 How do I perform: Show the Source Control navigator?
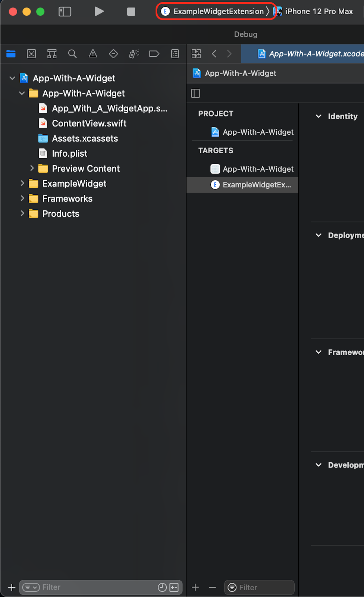click(x=32, y=54)
